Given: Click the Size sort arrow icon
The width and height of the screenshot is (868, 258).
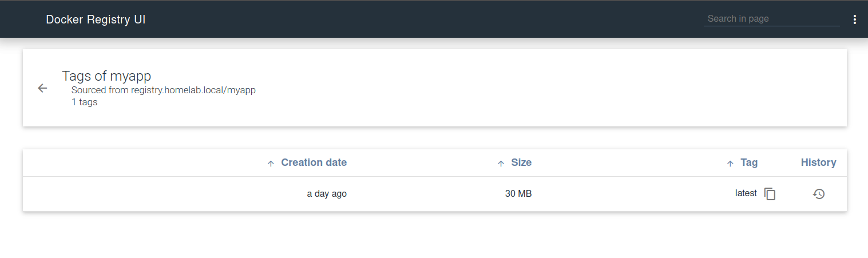Looking at the screenshot, I should (501, 164).
